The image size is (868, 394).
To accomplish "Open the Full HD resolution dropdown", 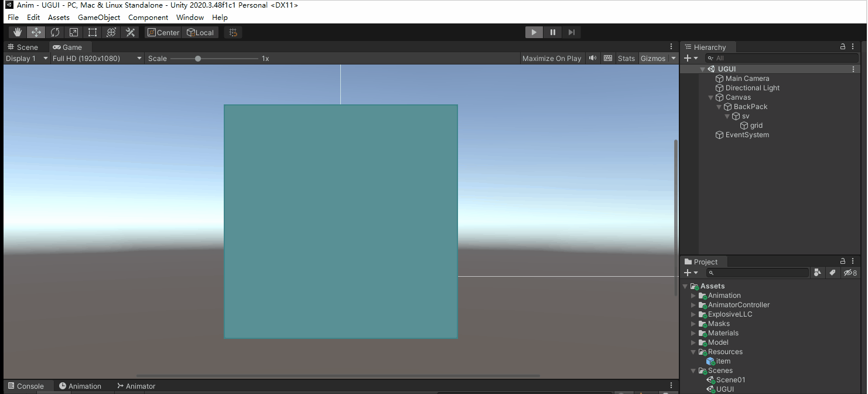I will pyautogui.click(x=97, y=58).
